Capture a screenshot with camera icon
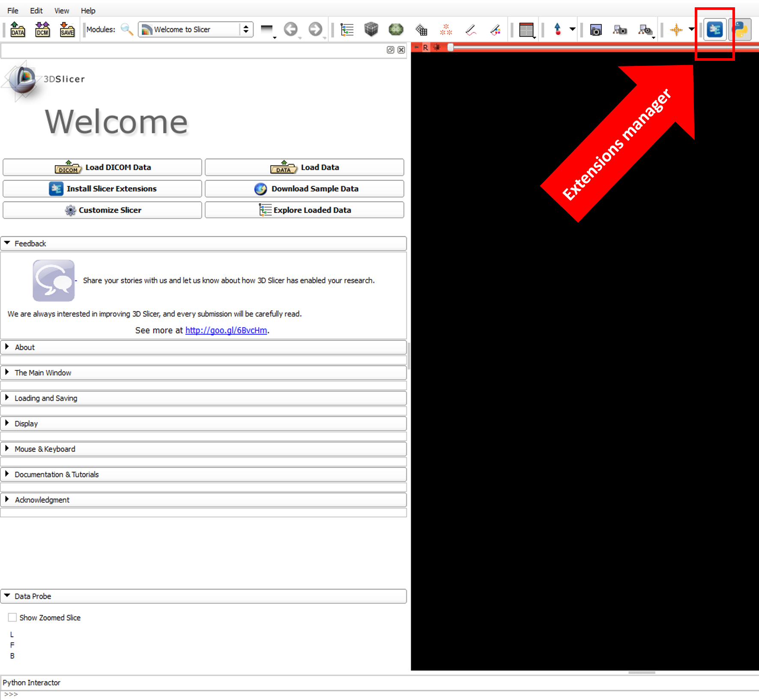The width and height of the screenshot is (759, 700). pyautogui.click(x=596, y=30)
